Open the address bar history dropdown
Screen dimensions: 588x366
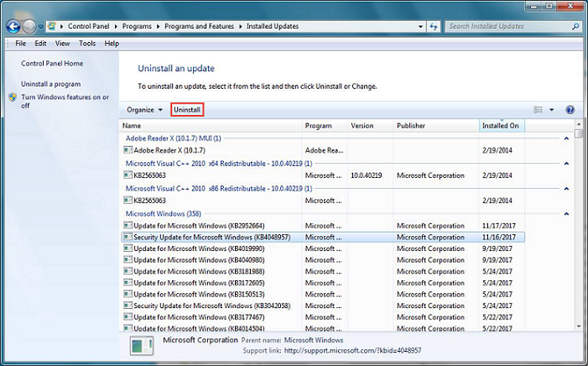(419, 26)
